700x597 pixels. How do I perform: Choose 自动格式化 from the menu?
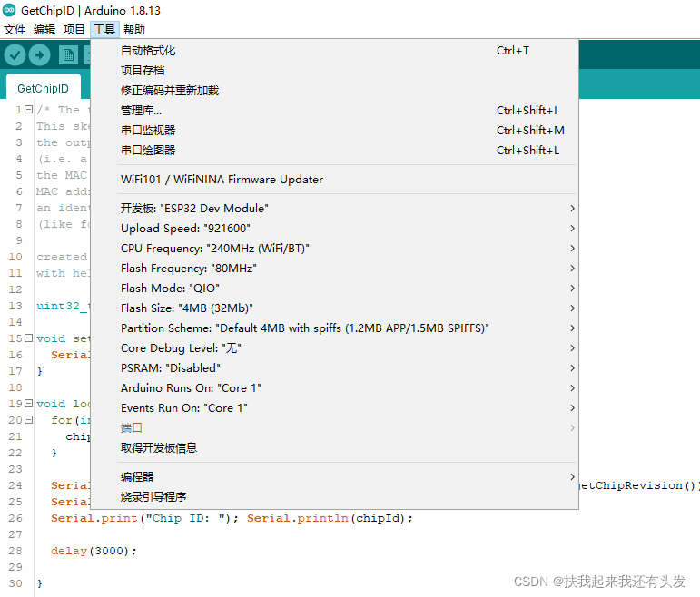(x=335, y=51)
